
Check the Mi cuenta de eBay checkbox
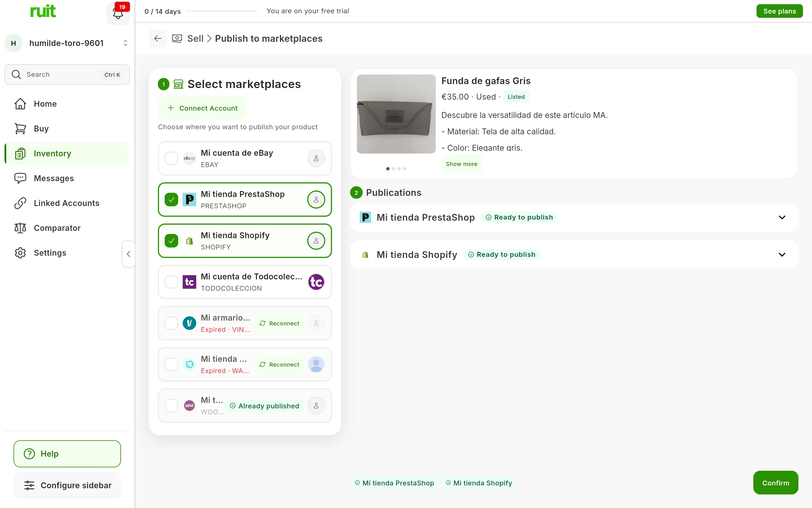pyautogui.click(x=171, y=158)
